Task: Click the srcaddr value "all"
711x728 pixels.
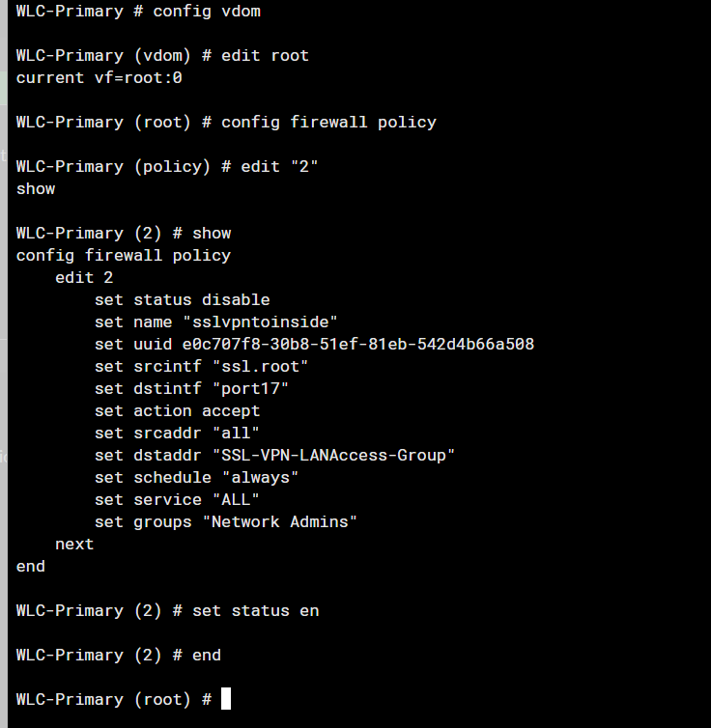Action: (236, 433)
